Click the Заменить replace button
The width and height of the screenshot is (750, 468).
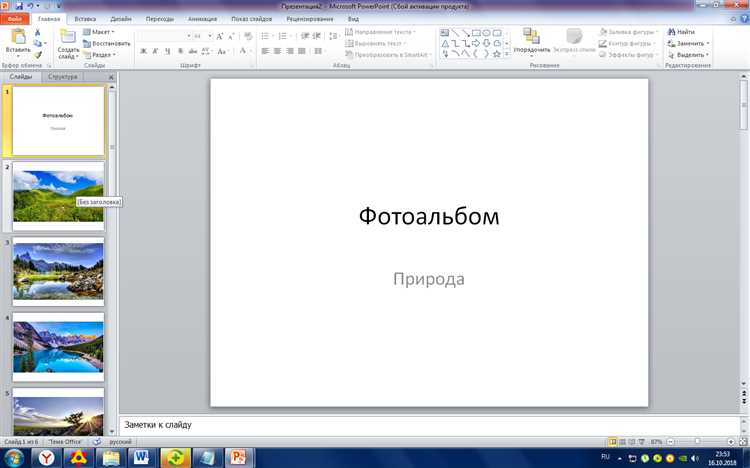click(x=689, y=43)
